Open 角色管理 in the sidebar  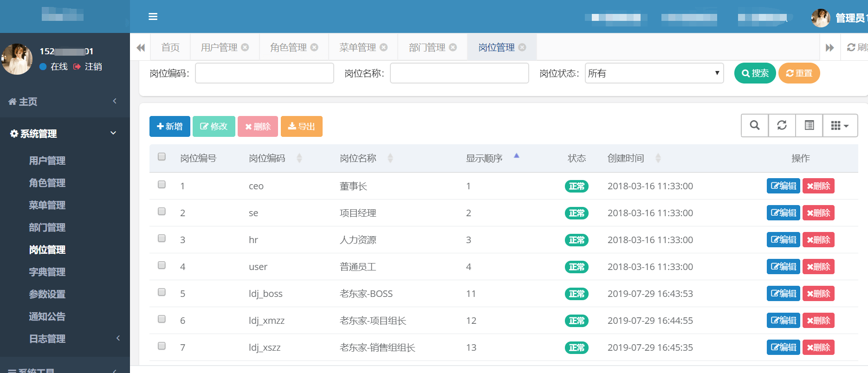point(47,183)
